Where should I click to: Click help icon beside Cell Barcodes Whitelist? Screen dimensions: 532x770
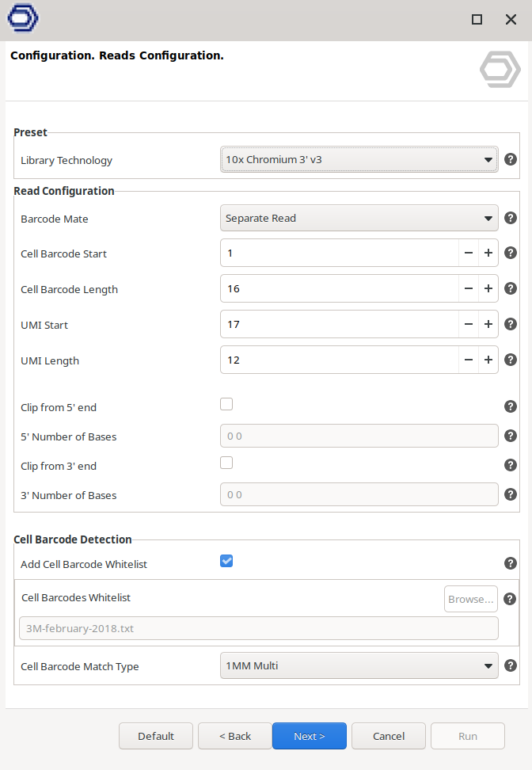[x=511, y=599]
